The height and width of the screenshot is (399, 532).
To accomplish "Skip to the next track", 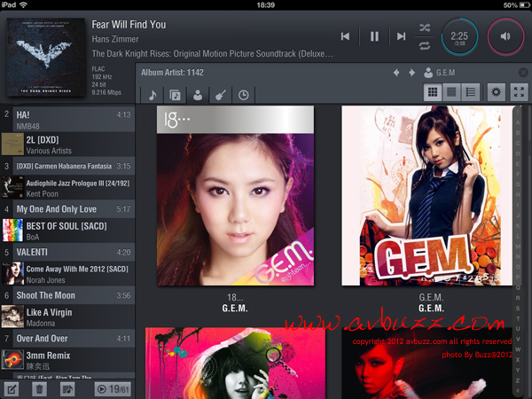I will click(402, 36).
